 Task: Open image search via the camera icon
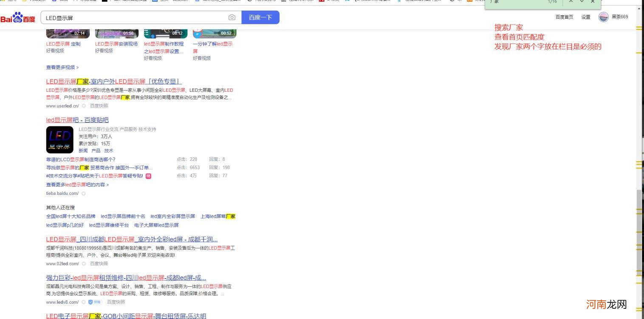[232, 17]
